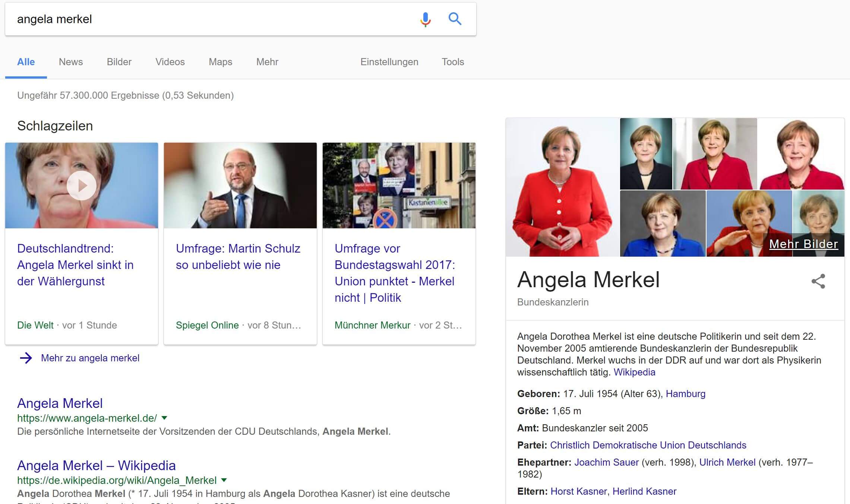850x504 pixels.
Task: Expand dropdown arrow next to Wikipedia URL
Action: (x=224, y=480)
